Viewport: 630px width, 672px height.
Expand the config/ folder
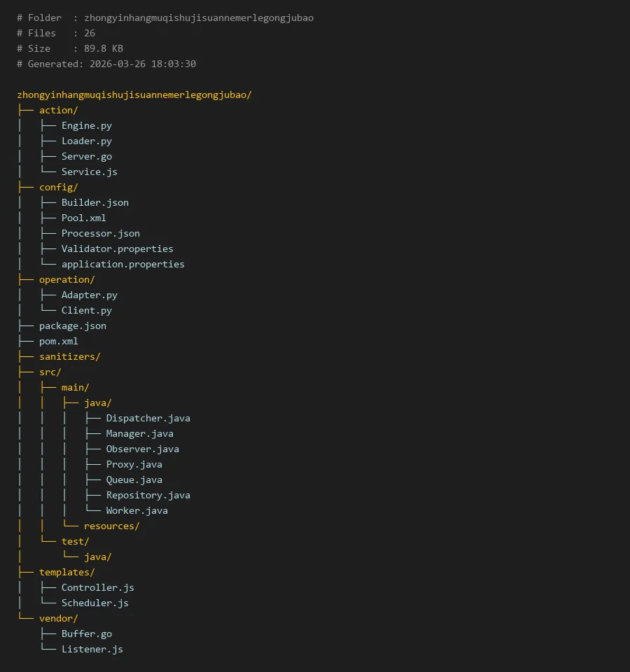(x=58, y=187)
